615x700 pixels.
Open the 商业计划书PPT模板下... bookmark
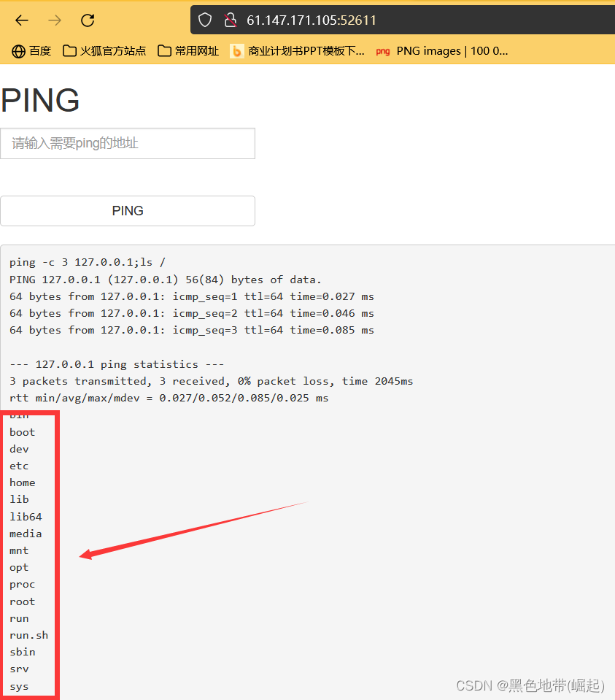point(298,50)
